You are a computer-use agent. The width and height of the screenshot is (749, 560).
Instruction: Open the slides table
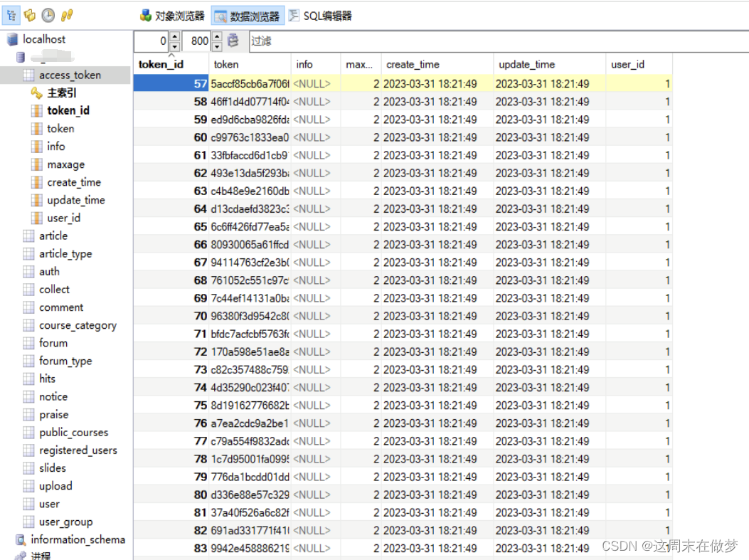coord(53,467)
